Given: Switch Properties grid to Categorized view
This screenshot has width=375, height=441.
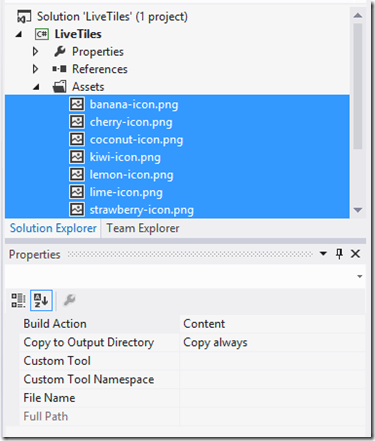Looking at the screenshot, I should tap(18, 300).
